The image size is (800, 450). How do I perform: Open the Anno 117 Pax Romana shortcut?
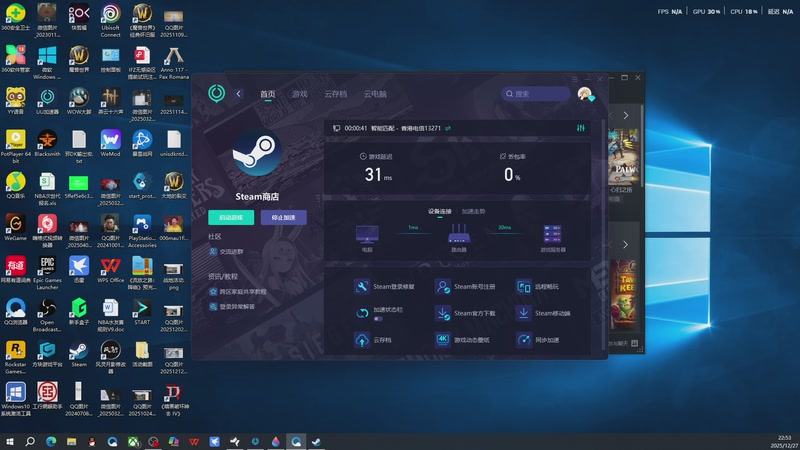click(173, 63)
